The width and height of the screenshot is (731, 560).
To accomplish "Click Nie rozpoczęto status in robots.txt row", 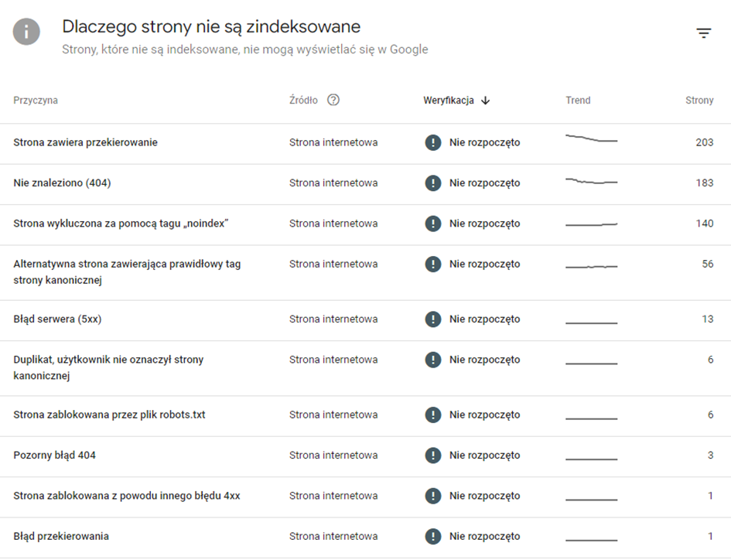I will click(x=484, y=415).
